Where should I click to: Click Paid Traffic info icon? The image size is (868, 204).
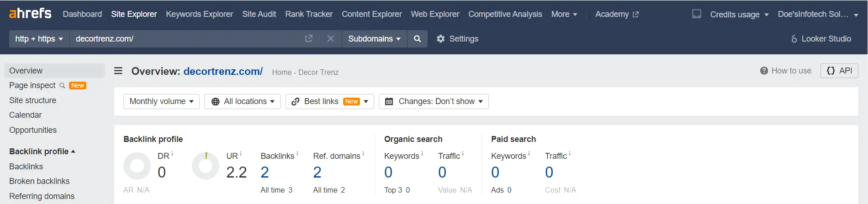[570, 154]
